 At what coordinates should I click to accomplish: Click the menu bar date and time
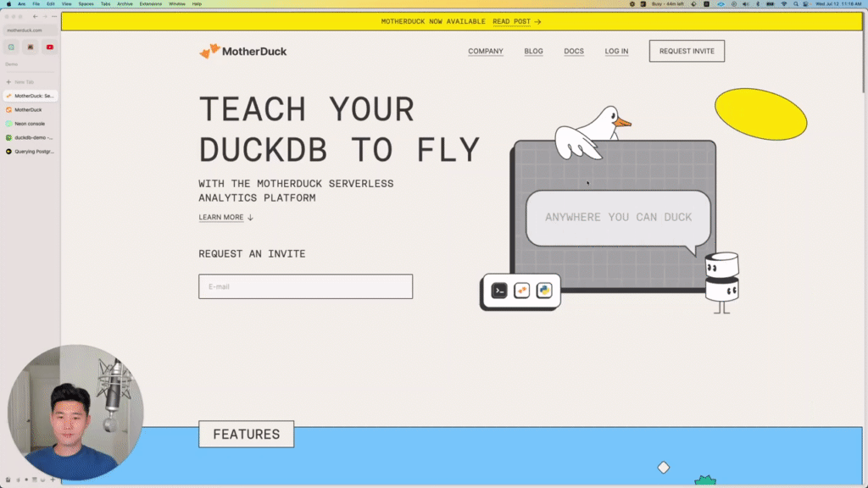click(x=838, y=4)
